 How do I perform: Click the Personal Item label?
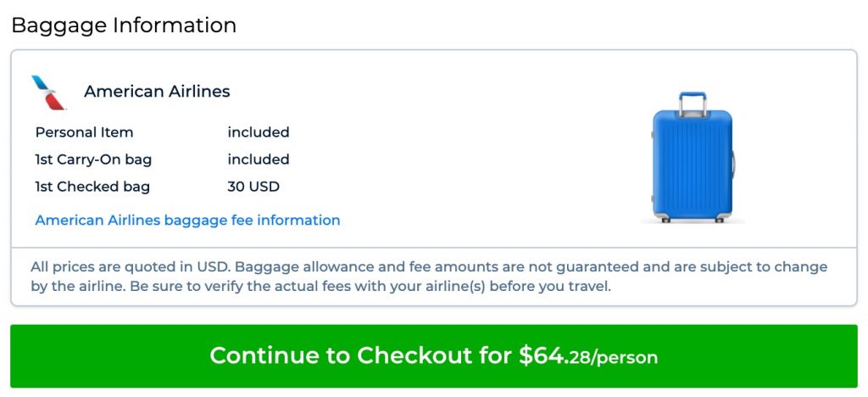tap(84, 132)
